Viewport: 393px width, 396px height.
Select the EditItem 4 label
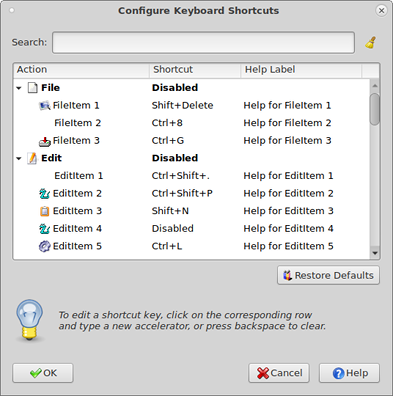pyautogui.click(x=77, y=229)
